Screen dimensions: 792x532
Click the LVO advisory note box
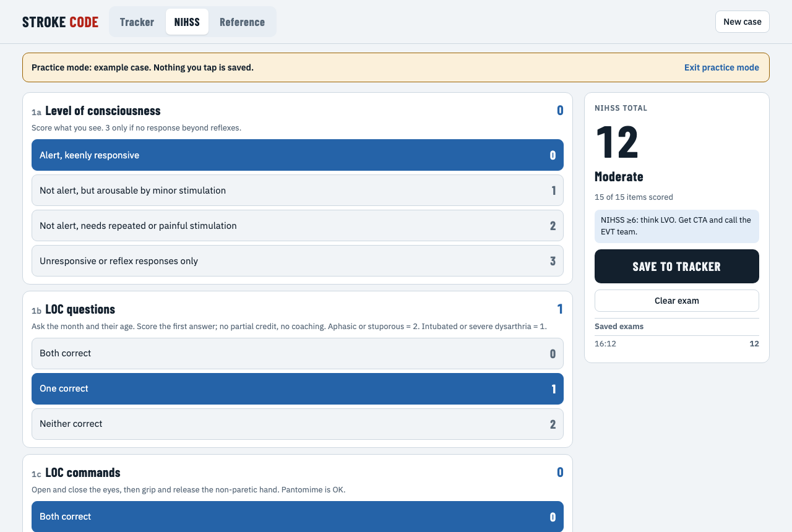coord(677,226)
